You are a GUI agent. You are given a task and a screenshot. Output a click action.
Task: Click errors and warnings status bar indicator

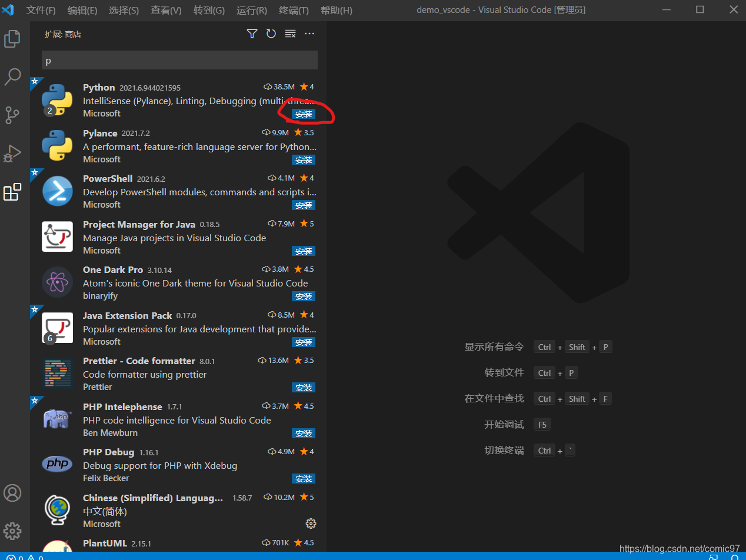point(24,557)
